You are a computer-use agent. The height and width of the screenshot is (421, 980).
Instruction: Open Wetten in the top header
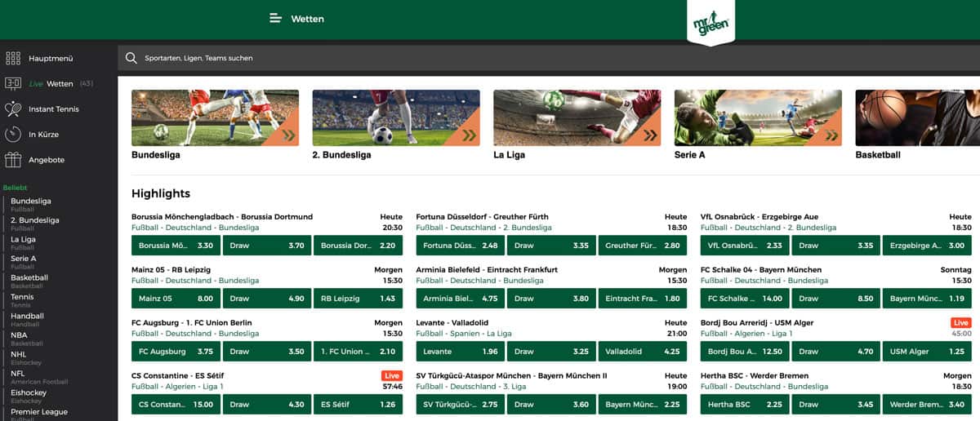[307, 18]
